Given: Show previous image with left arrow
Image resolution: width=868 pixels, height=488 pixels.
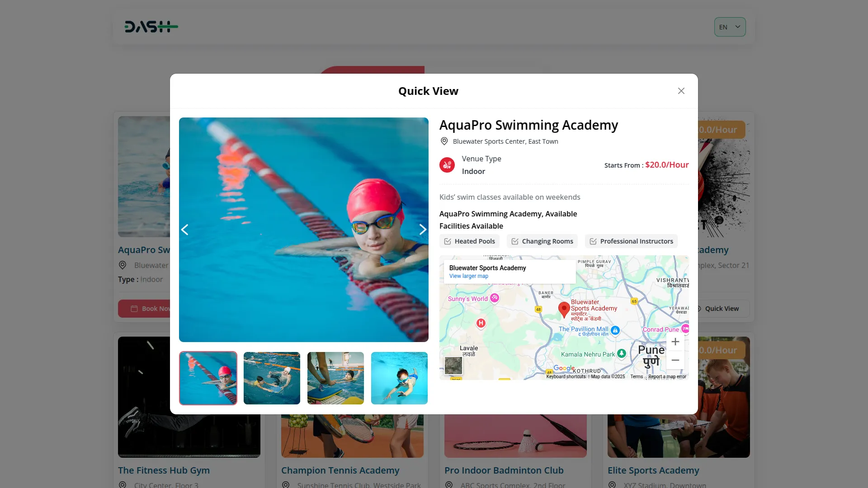Looking at the screenshot, I should point(184,230).
